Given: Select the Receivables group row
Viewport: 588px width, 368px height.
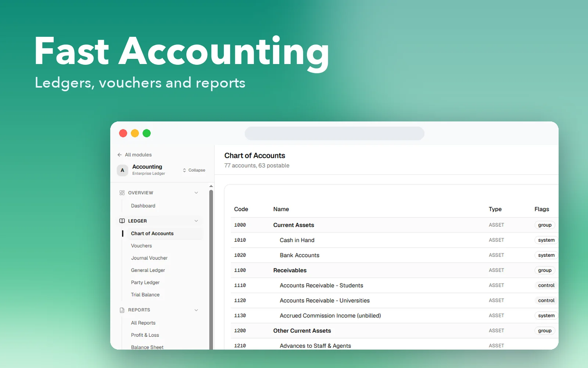Looking at the screenshot, I should pyautogui.click(x=394, y=270).
